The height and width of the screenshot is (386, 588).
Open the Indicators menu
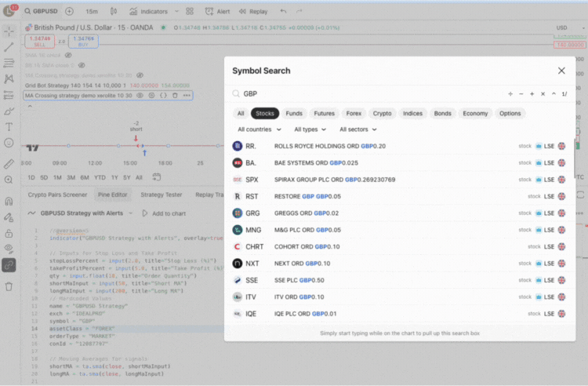(x=149, y=12)
